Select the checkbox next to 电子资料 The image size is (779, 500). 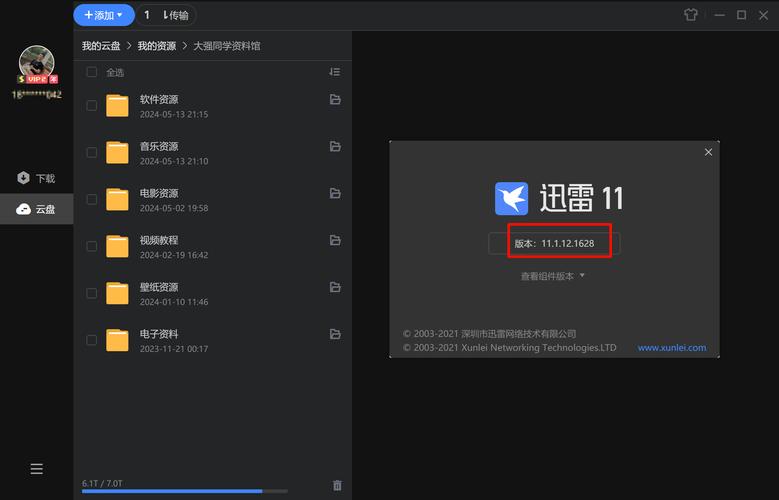click(x=92, y=340)
